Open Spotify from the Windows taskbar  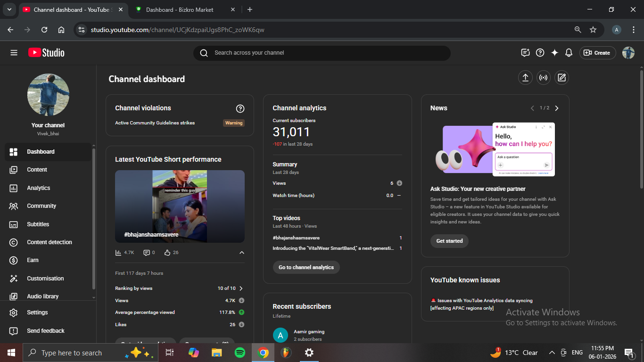[239, 353]
